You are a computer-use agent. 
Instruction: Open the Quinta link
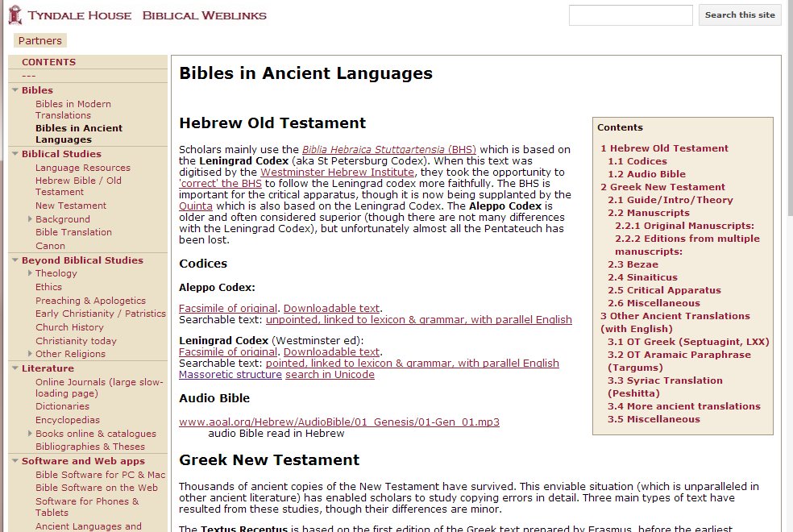[x=196, y=206]
